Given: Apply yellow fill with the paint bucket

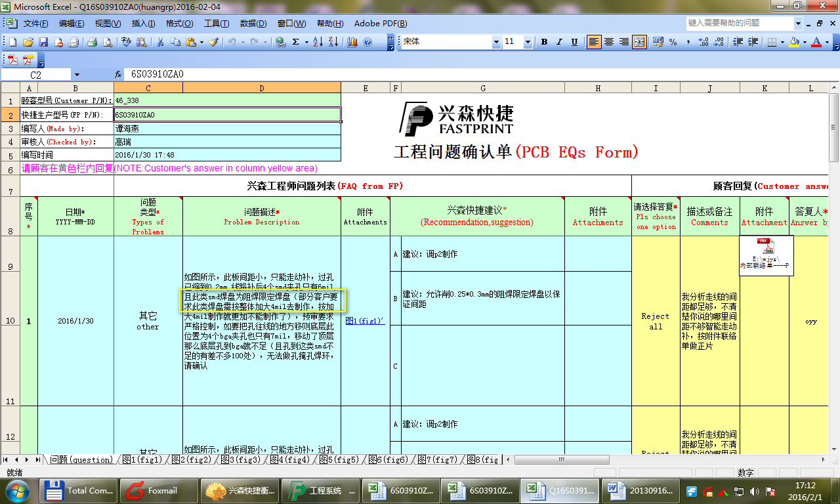Looking at the screenshot, I should [x=794, y=42].
